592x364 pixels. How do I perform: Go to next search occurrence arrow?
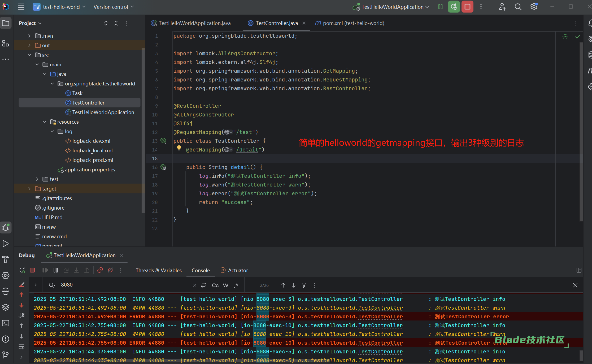[294, 285]
